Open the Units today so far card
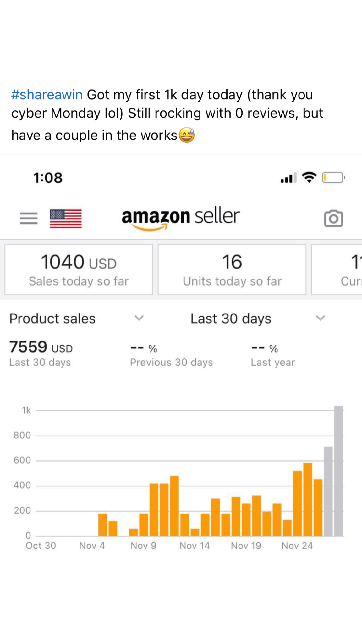 [x=232, y=269]
